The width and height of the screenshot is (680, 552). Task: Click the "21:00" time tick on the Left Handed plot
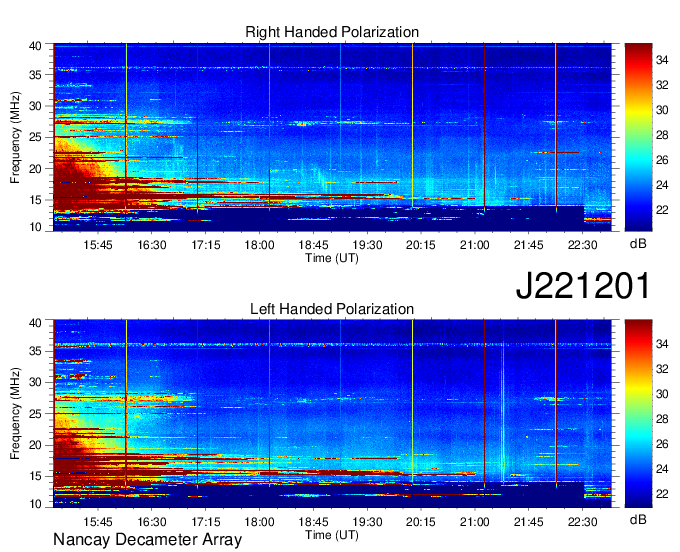pyautogui.click(x=474, y=522)
